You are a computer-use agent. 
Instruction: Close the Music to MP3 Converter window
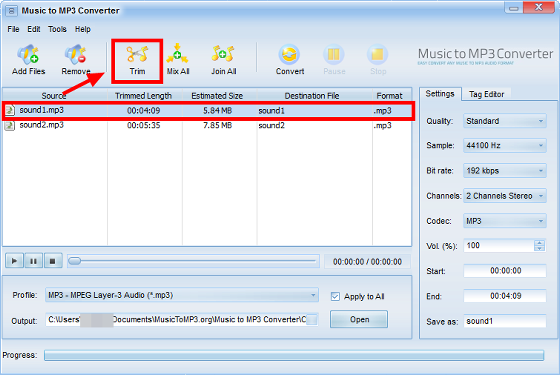pyautogui.click(x=539, y=8)
